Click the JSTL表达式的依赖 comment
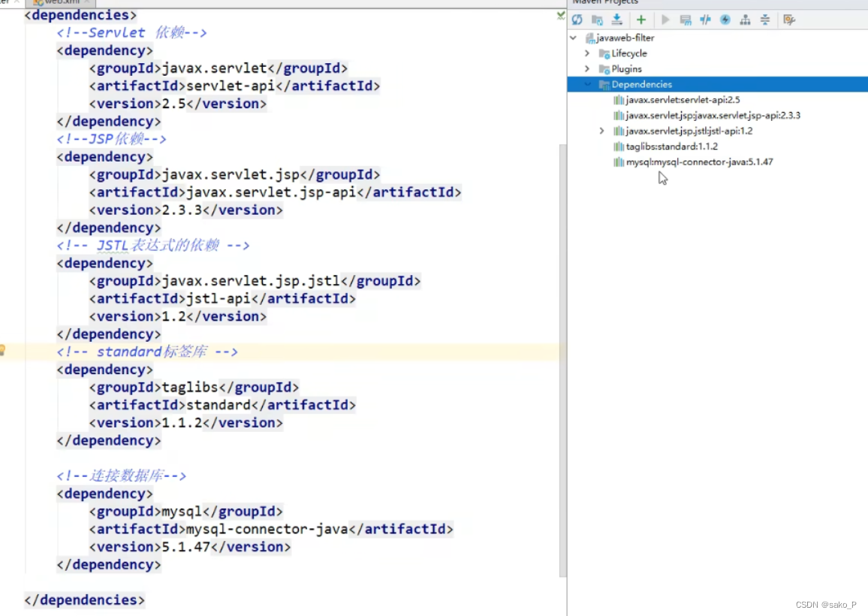Viewport: 868px width, 616px height. (153, 246)
